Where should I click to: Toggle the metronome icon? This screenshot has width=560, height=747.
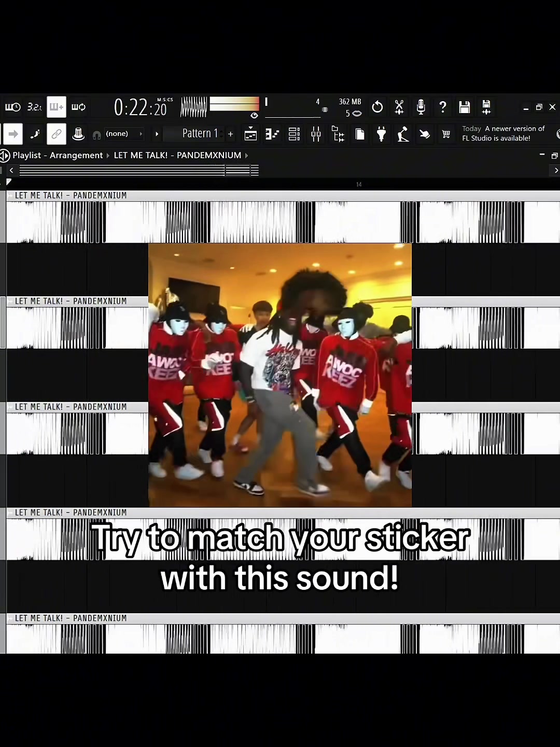click(12, 107)
